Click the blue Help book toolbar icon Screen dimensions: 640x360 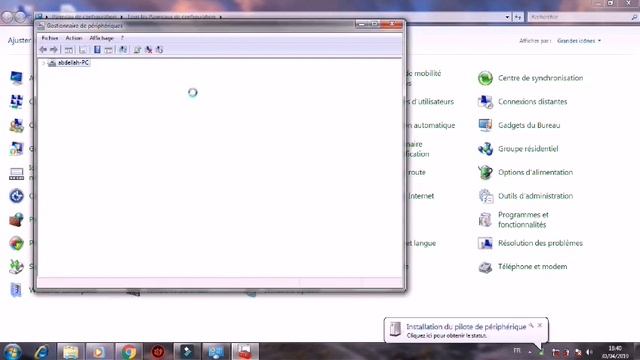pyautogui.click(x=97, y=50)
